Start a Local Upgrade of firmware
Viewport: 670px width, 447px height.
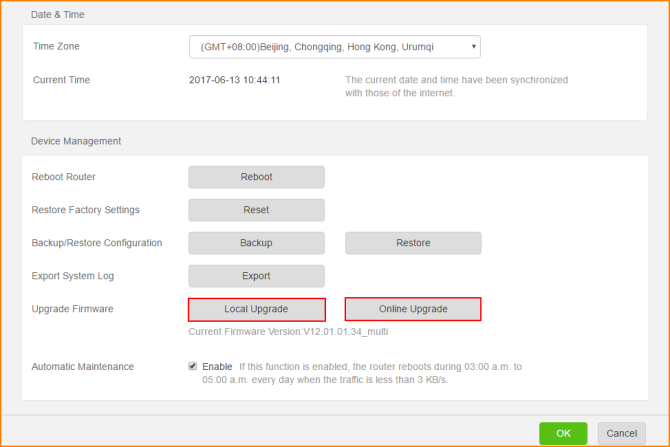tap(256, 309)
